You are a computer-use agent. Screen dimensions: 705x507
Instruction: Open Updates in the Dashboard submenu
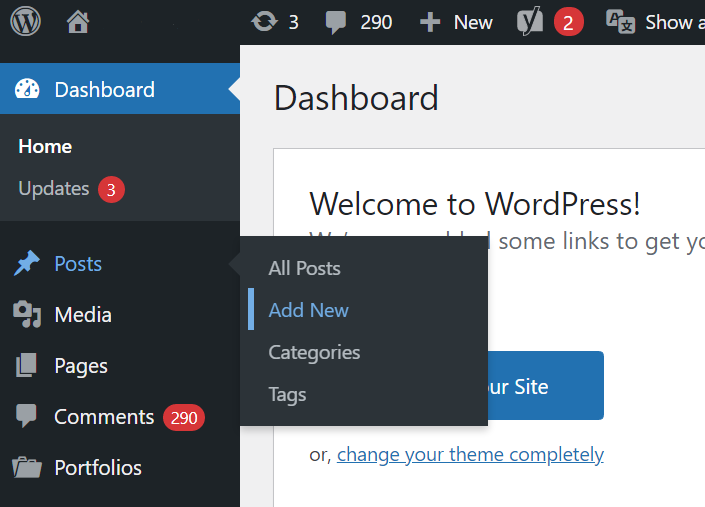tap(54, 188)
